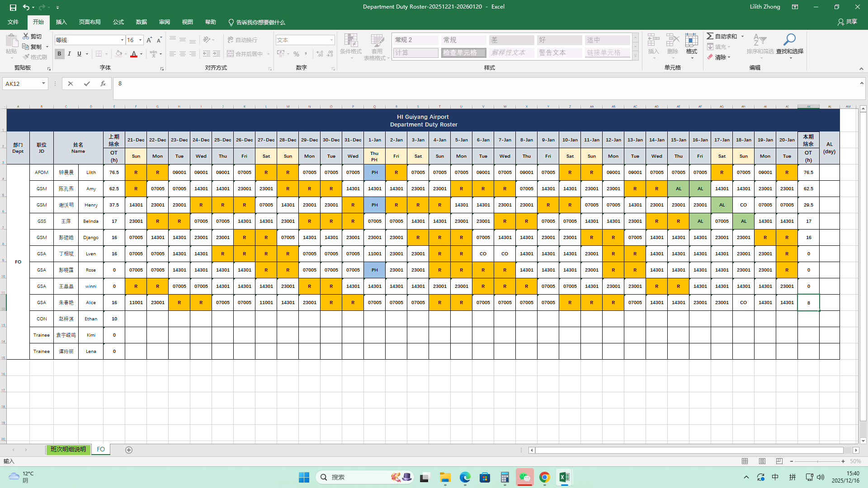Screen dimensions: 868x488
Task: Open the 插入 ribbon tab
Action: pos(61,22)
